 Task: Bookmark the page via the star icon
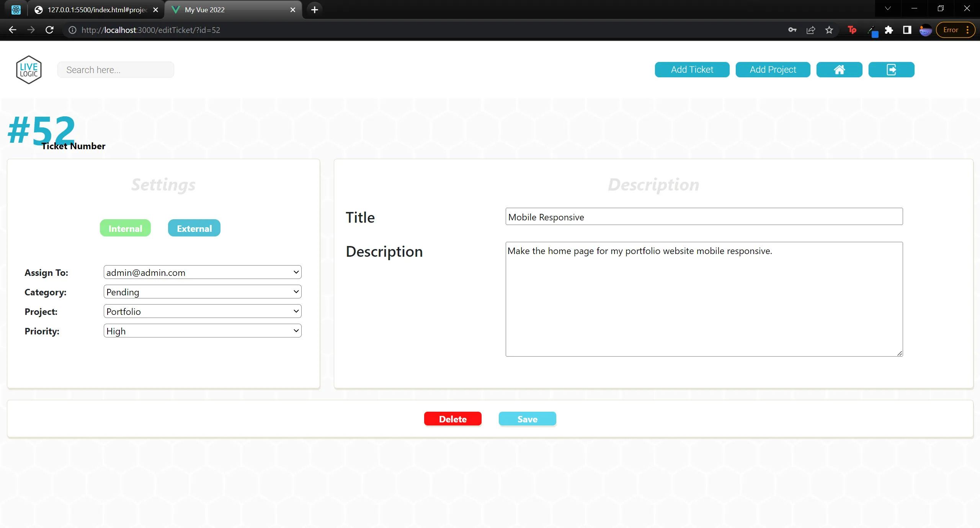pyautogui.click(x=829, y=30)
